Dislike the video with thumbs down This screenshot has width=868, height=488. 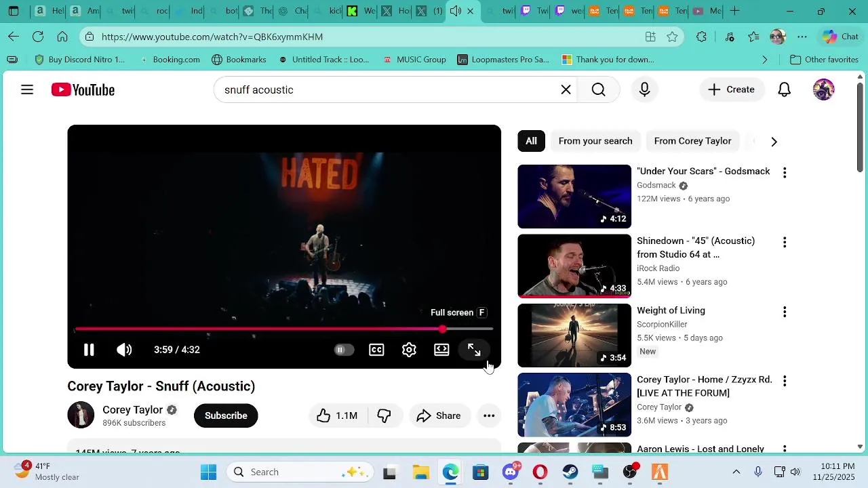(x=384, y=415)
